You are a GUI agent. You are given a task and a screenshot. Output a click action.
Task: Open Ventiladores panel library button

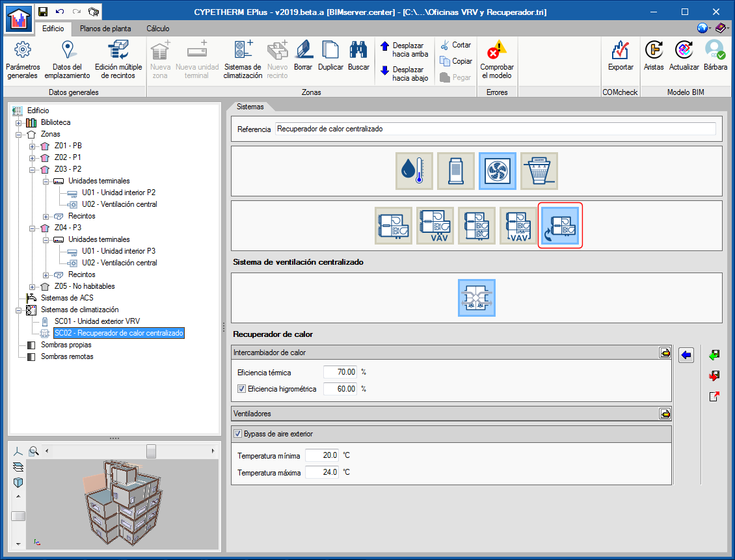pos(665,414)
